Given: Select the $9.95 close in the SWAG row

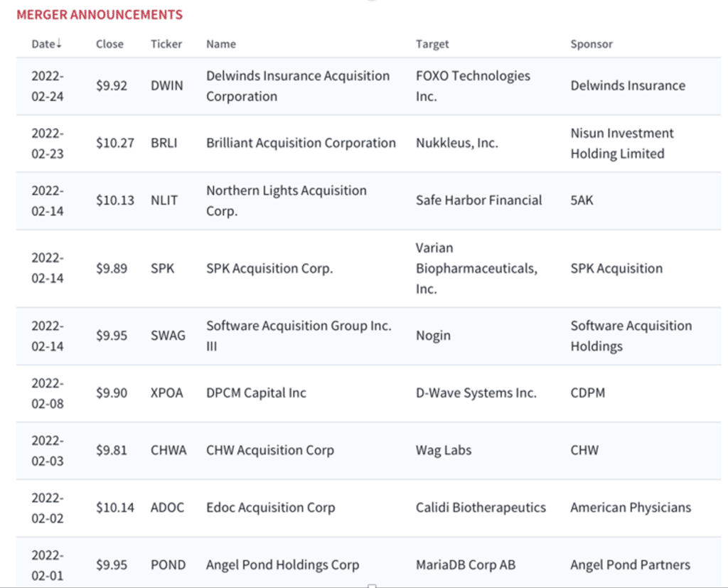Looking at the screenshot, I should pos(112,336).
